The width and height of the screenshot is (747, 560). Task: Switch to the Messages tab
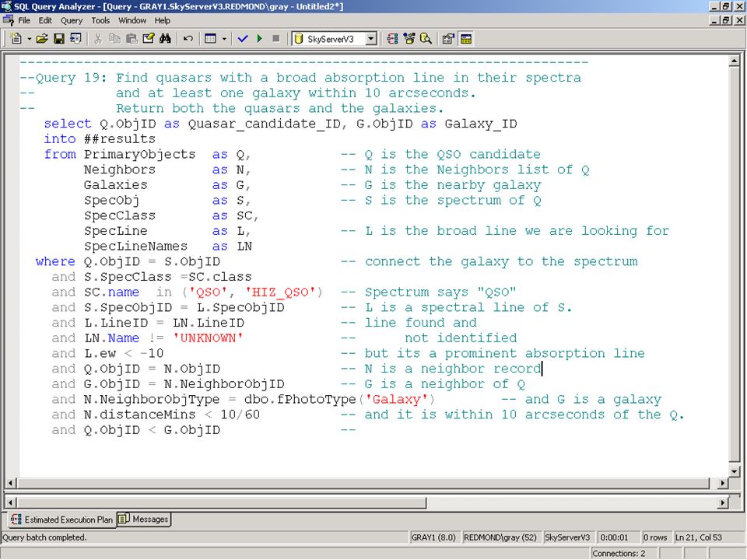click(143, 519)
